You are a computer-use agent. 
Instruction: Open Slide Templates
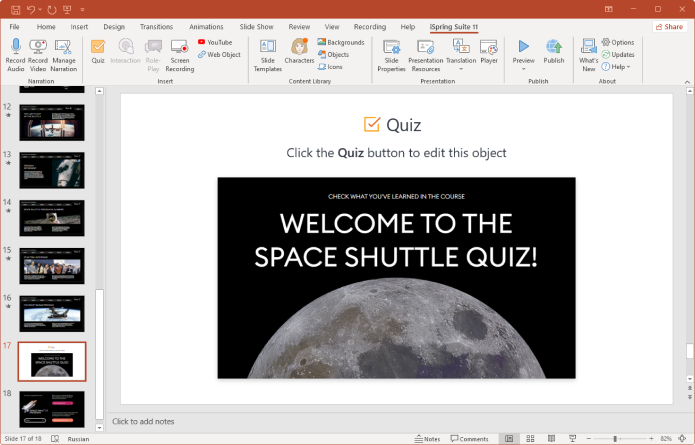(x=268, y=55)
